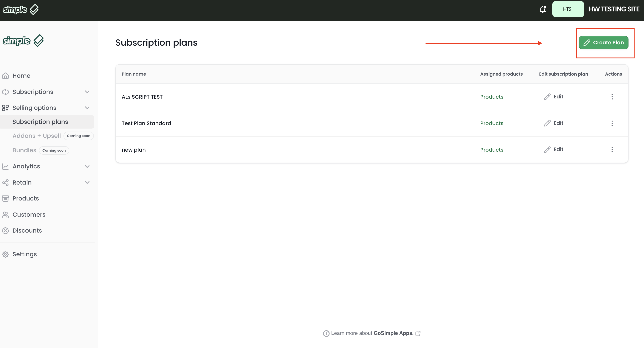Open the Subscription plans sidebar item
Viewport: 644px width, 348px height.
point(40,122)
